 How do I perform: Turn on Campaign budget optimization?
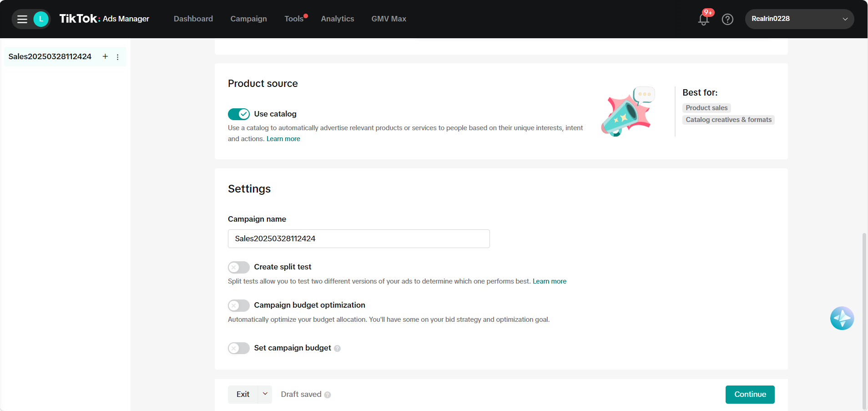239,305
